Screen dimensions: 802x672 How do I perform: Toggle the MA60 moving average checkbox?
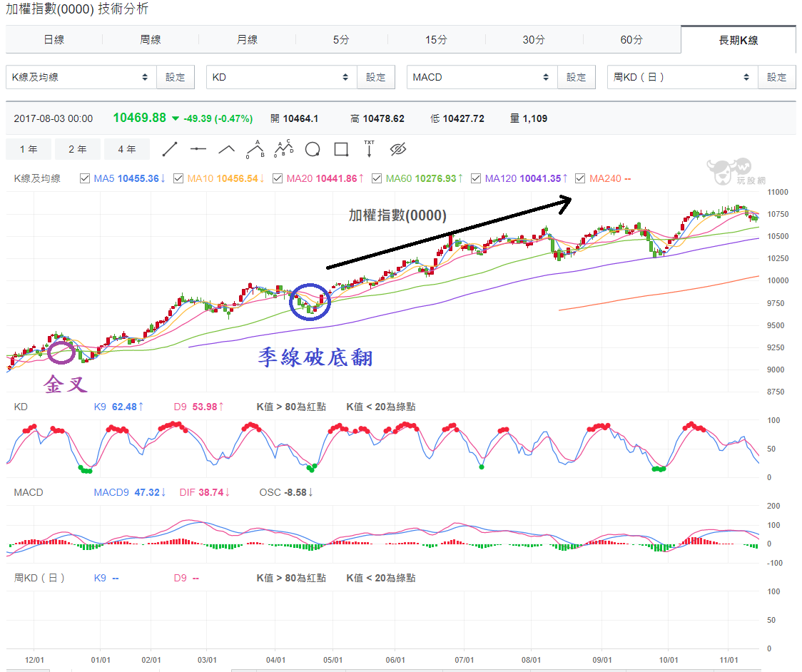click(377, 178)
